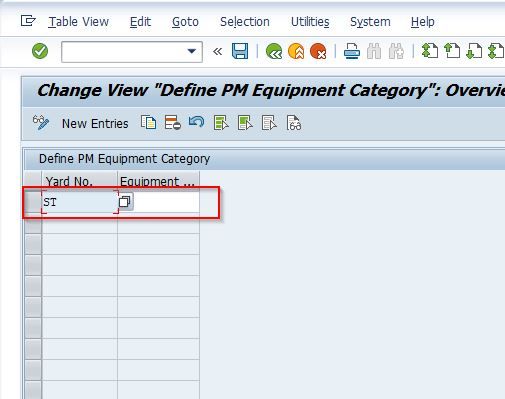Click the yellow Exit icon
Image resolution: width=505 pixels, height=399 pixels.
pyautogui.click(x=296, y=51)
